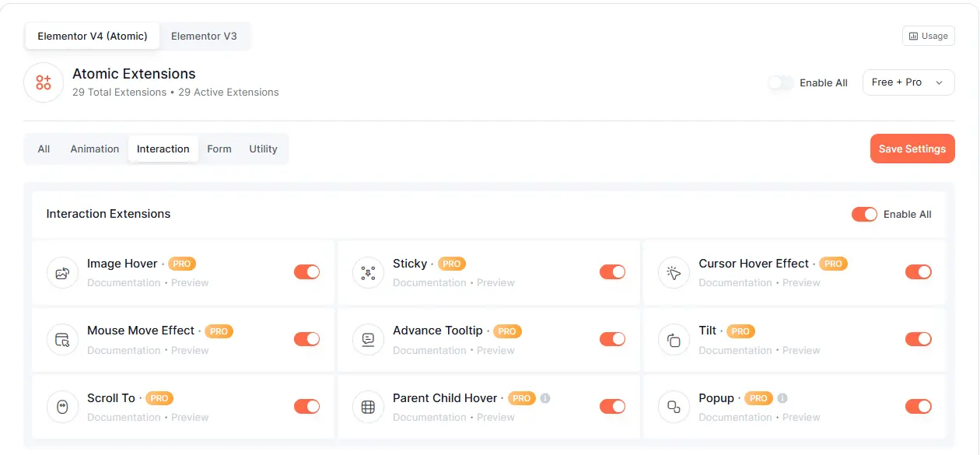
Task: Select the All category tab
Action: pyautogui.click(x=44, y=149)
